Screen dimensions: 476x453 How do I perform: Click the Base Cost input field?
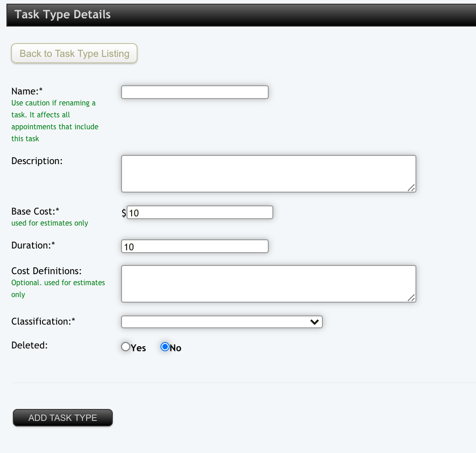pos(199,212)
